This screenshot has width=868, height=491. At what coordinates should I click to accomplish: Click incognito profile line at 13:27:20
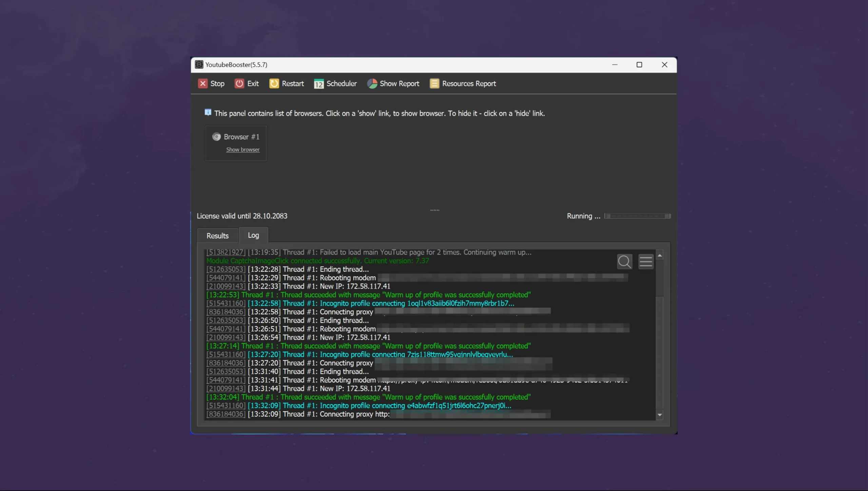(x=360, y=354)
